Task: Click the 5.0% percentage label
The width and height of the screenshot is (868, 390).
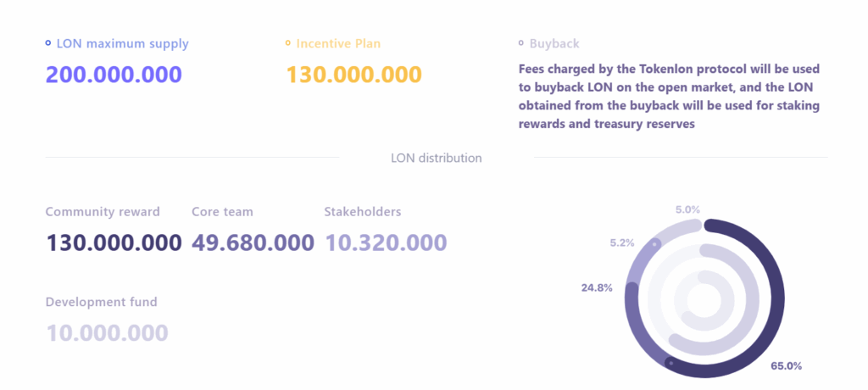Action: (687, 209)
